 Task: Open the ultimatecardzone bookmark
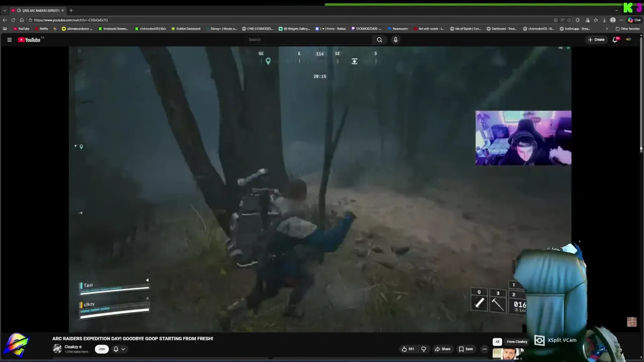pyautogui.click(x=77, y=29)
